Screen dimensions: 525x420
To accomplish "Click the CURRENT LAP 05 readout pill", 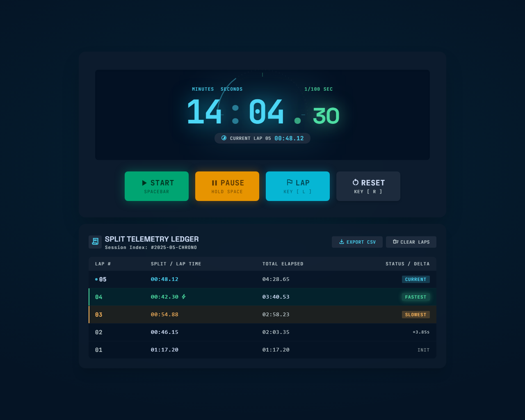I will pyautogui.click(x=262, y=138).
